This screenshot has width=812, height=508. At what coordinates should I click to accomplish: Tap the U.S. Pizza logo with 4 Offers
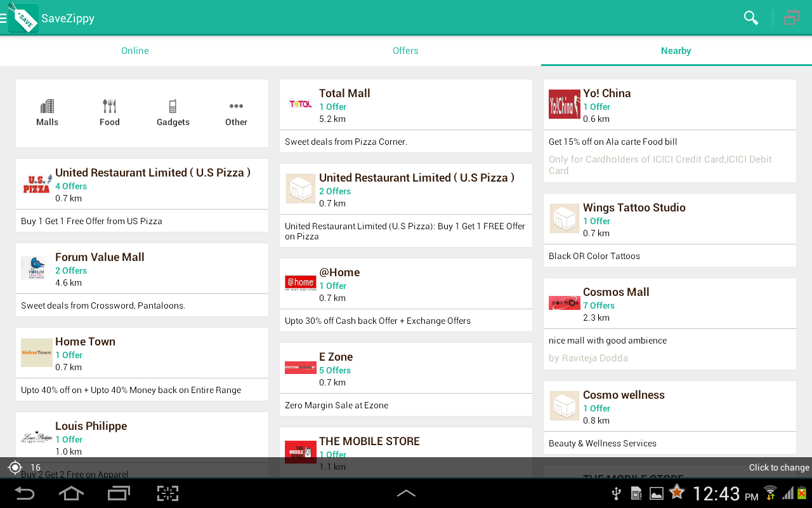coord(37,184)
